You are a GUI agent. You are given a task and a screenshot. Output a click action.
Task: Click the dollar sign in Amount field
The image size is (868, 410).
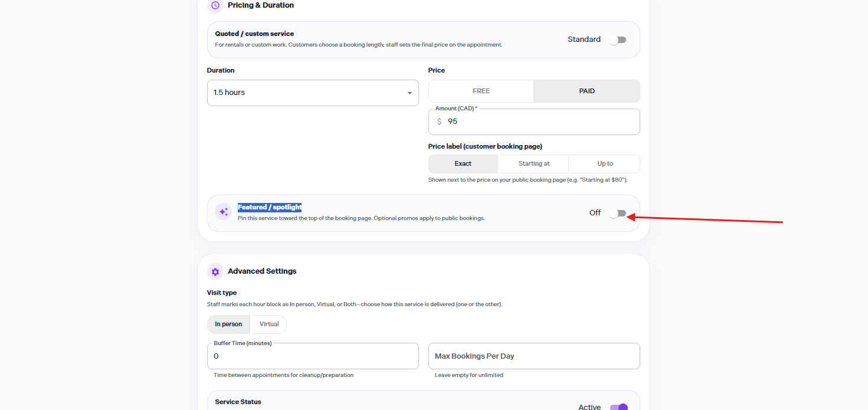tap(439, 122)
